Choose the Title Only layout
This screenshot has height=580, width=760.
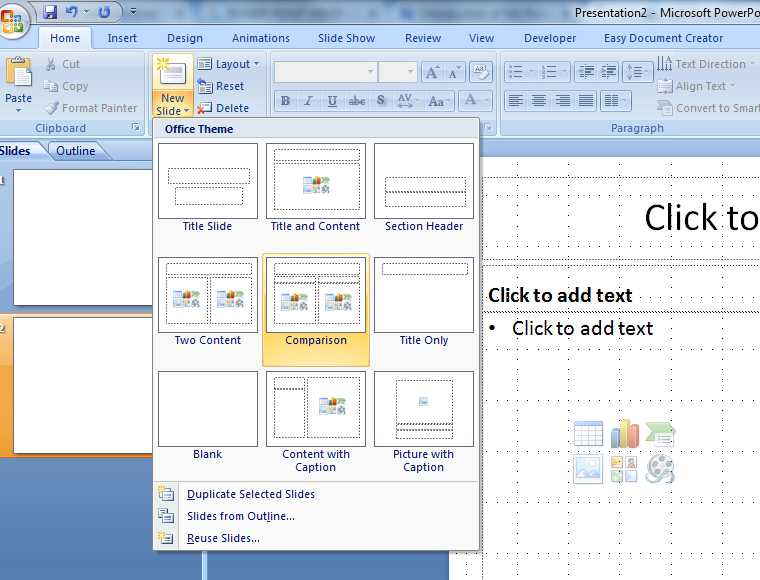[x=424, y=302]
